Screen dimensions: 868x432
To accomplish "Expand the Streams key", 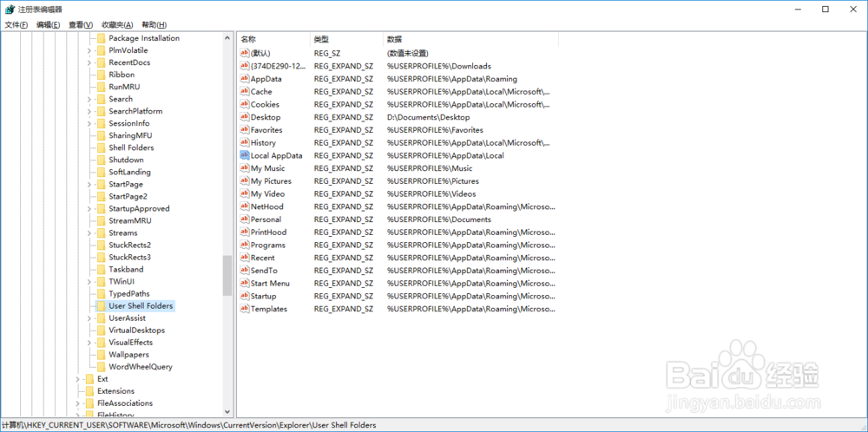I will click(x=89, y=232).
